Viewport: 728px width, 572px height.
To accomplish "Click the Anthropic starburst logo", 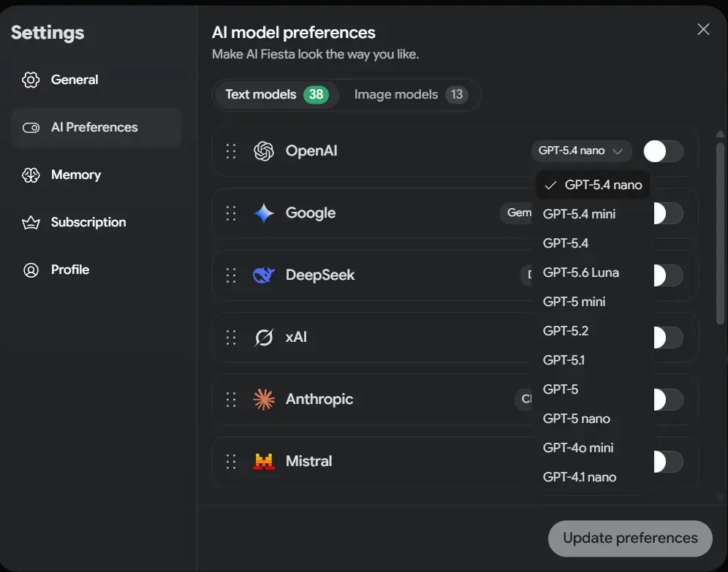I will click(x=264, y=400).
